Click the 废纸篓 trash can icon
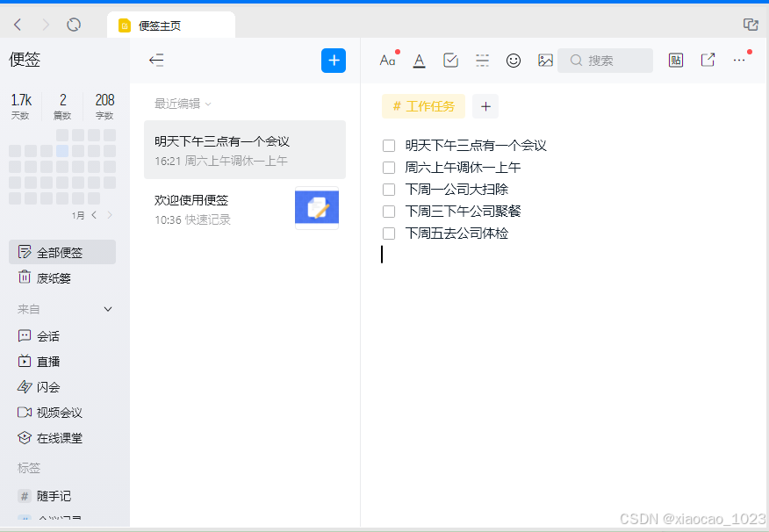This screenshot has height=532, width=769. click(25, 277)
